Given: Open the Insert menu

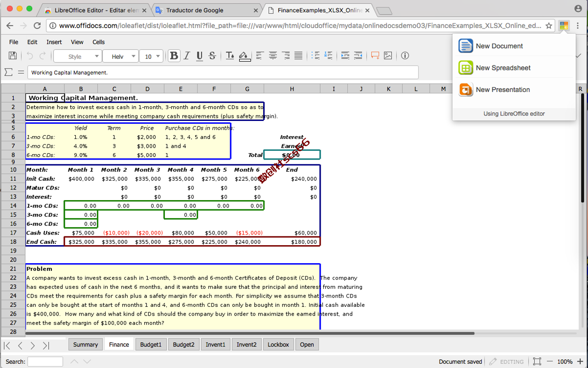Looking at the screenshot, I should (x=54, y=42).
